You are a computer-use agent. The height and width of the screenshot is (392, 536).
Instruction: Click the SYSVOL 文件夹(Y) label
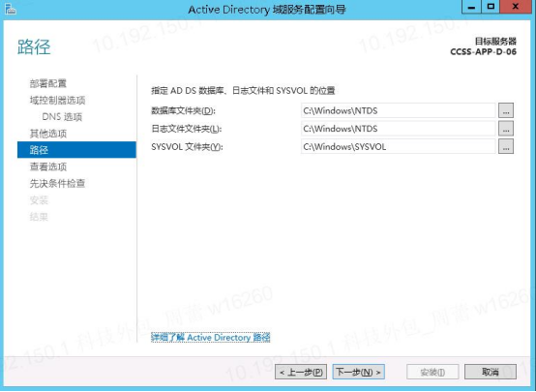[x=187, y=147]
